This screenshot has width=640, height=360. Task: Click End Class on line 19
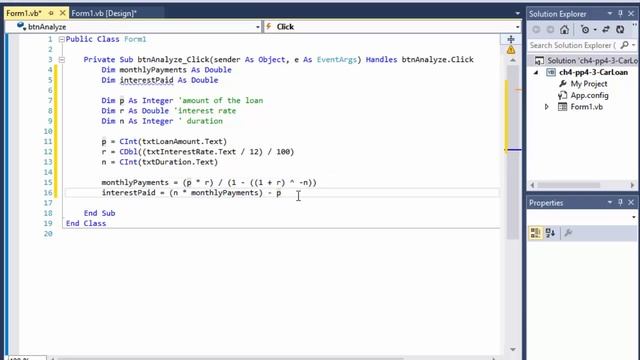point(86,223)
